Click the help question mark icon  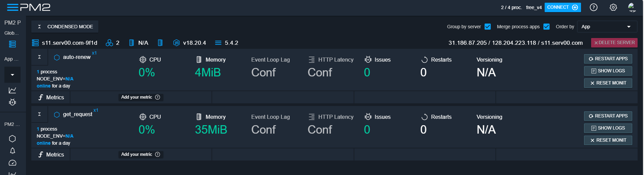tap(593, 7)
